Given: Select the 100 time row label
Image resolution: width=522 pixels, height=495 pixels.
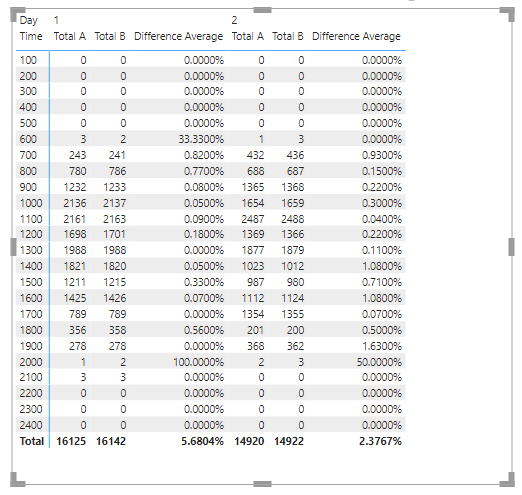Looking at the screenshot, I should (28, 60).
